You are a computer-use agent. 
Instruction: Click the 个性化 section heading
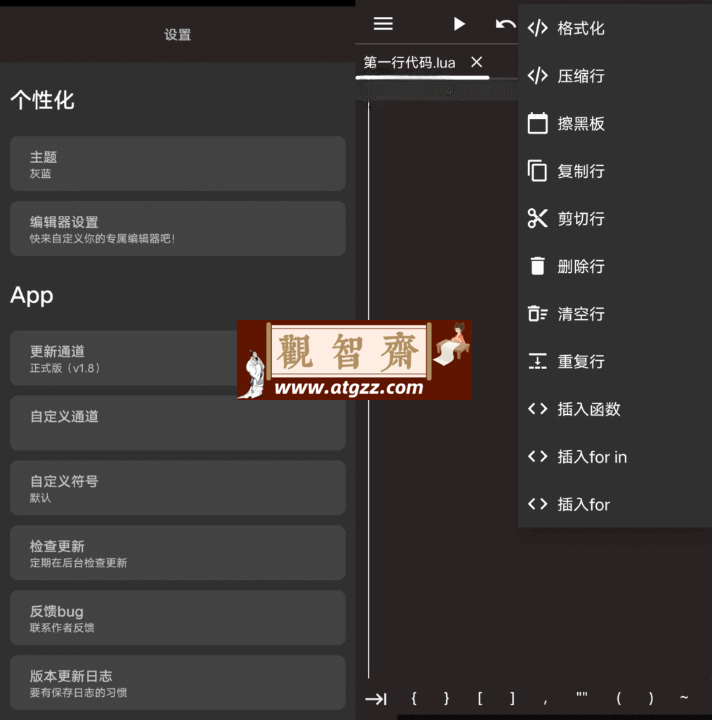click(x=42, y=100)
